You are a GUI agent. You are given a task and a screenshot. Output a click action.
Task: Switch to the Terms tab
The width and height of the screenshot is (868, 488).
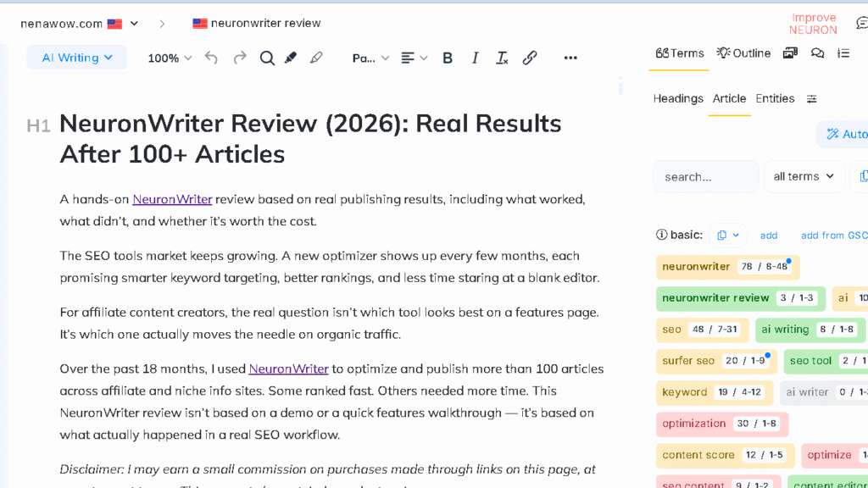(679, 53)
